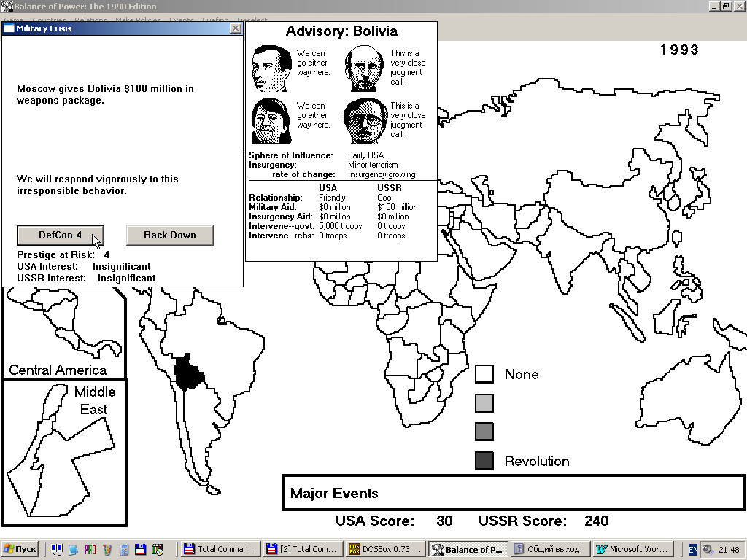
Task: Click the floppy disk Total Commander quick launch icon
Action: (140, 550)
